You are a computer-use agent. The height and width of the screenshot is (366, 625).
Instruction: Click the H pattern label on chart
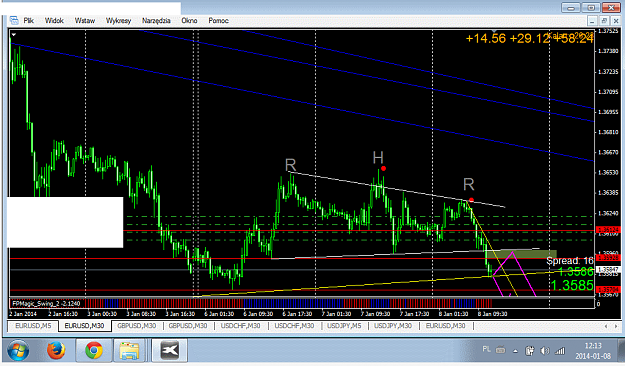coord(378,157)
